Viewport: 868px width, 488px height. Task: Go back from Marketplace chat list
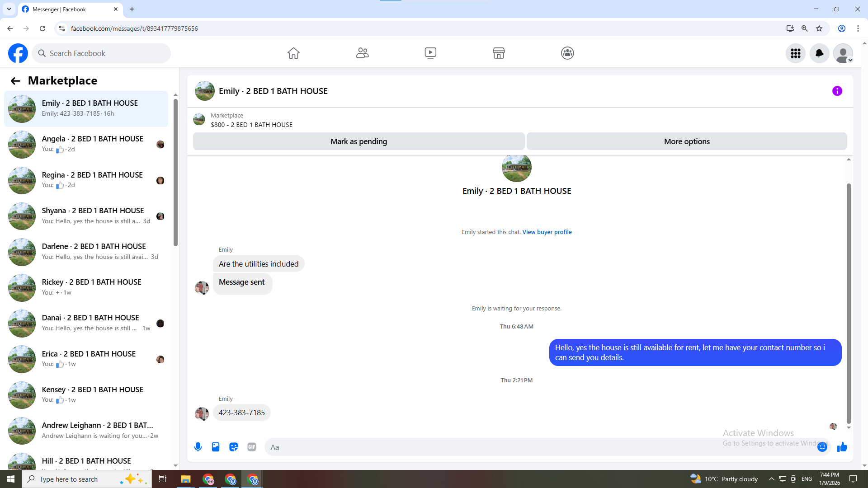point(15,81)
